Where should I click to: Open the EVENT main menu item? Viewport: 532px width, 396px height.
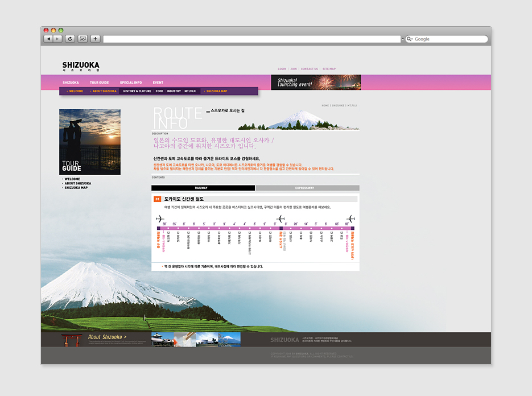(x=158, y=82)
